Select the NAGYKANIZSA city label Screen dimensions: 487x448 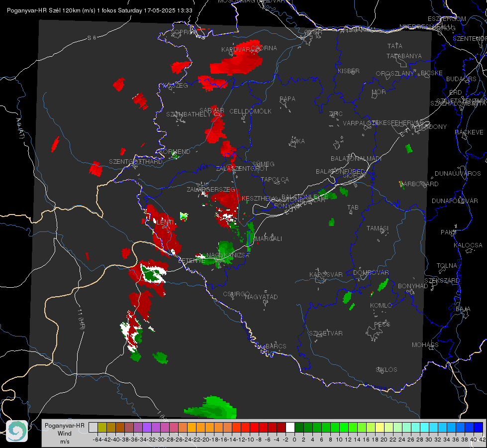pos(228,255)
